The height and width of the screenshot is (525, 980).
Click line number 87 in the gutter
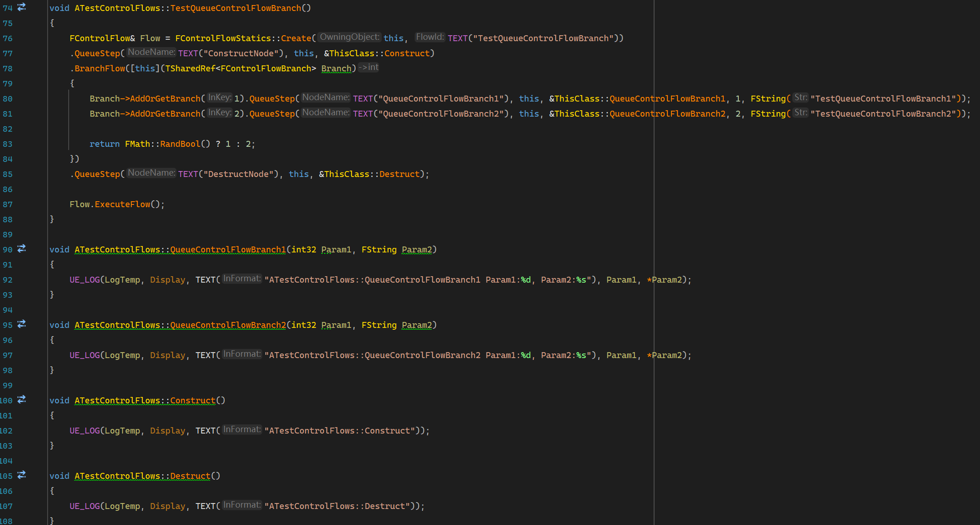(8, 204)
